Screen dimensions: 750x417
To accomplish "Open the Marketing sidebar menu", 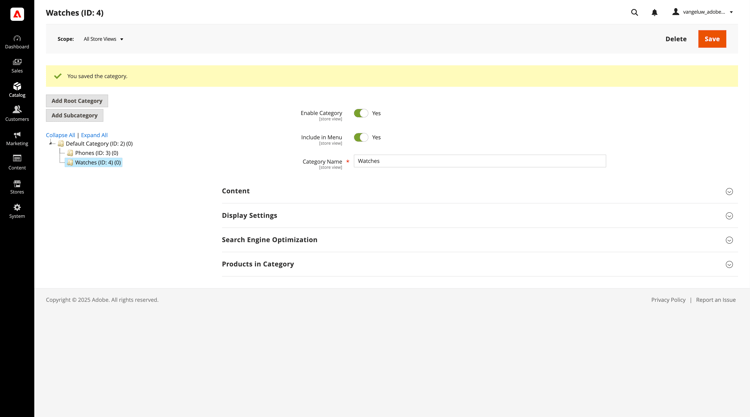I will tap(17, 138).
